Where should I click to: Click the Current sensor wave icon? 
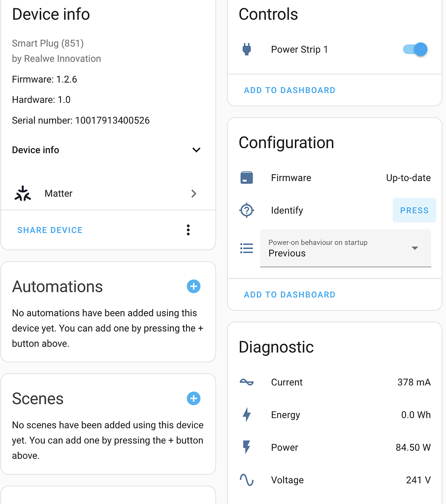[247, 382]
